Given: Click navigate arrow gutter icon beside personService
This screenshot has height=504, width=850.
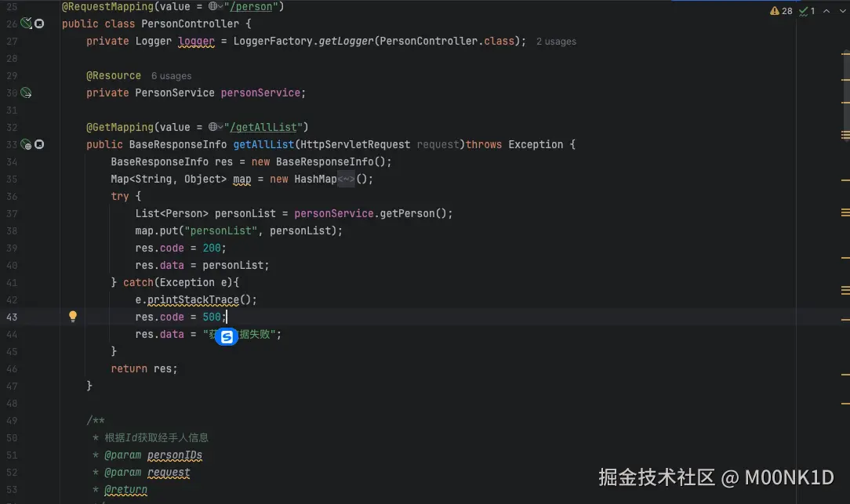Looking at the screenshot, I should [x=26, y=92].
